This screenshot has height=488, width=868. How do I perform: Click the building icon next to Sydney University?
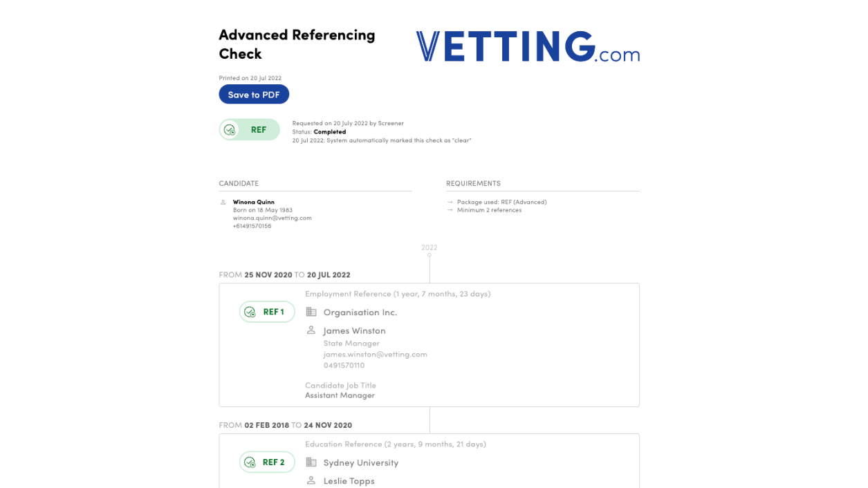(x=311, y=462)
